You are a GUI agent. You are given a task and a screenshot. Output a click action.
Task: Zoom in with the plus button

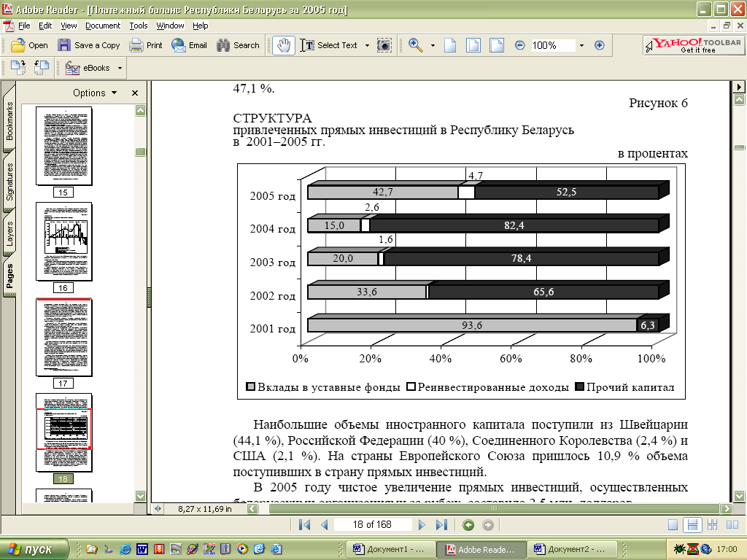pyautogui.click(x=600, y=45)
